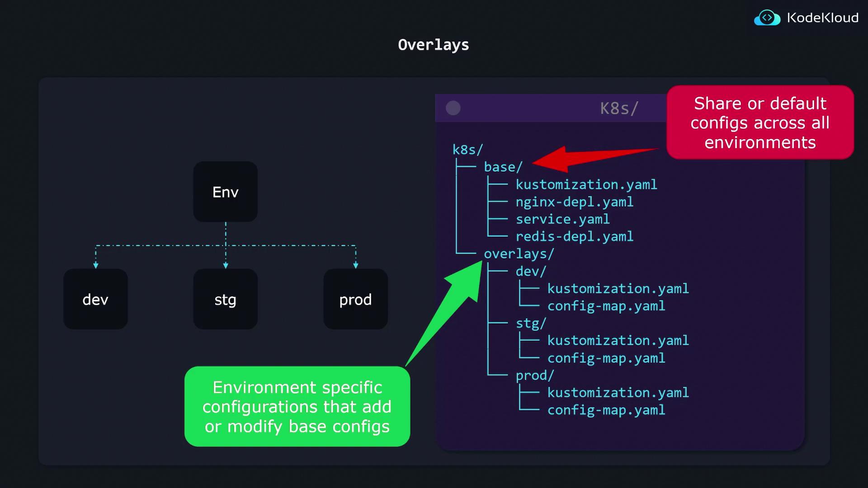Open the prod/ folder in tree

[534, 375]
